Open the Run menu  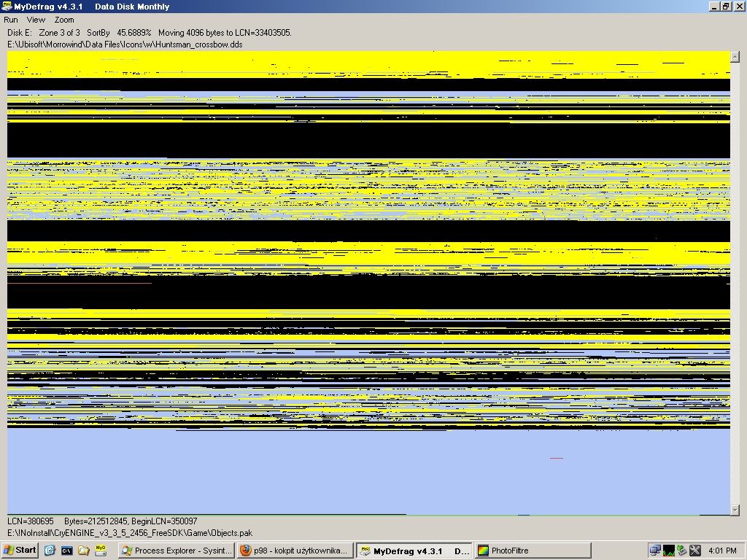(x=11, y=20)
